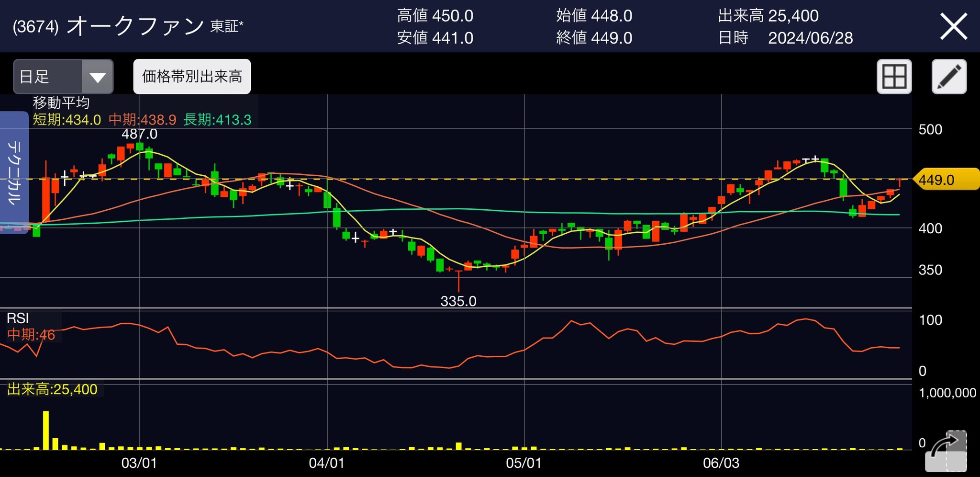Open the テクニカル side tab

pos(14,172)
